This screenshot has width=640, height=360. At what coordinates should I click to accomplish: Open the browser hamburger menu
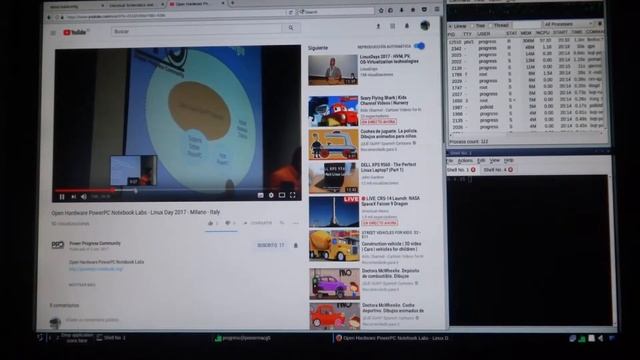tap(437, 9)
